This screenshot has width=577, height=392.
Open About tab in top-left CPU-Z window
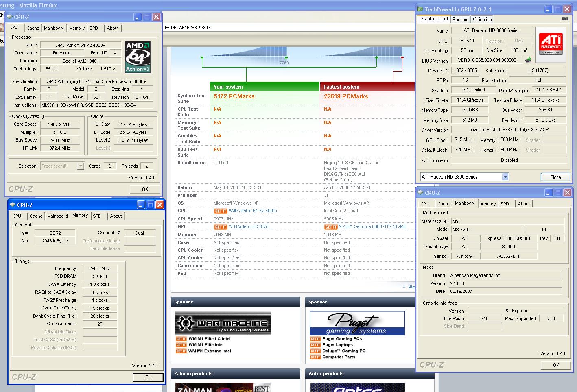113,28
